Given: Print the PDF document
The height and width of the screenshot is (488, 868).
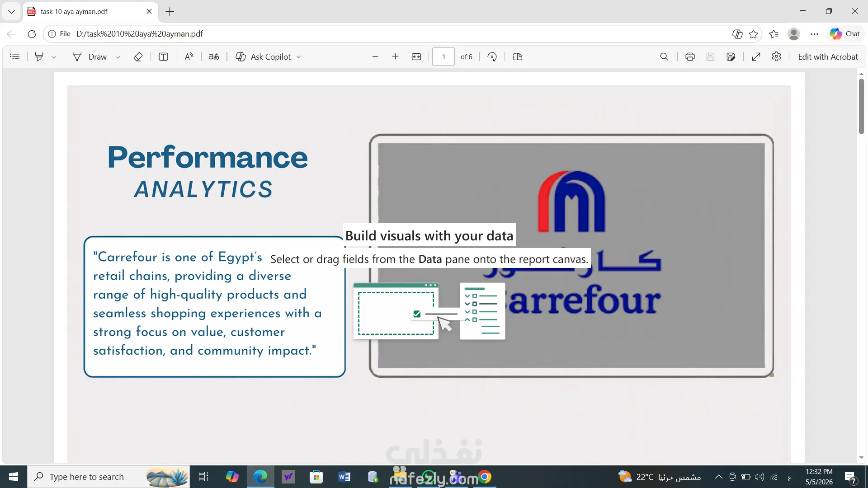Looking at the screenshot, I should [690, 57].
